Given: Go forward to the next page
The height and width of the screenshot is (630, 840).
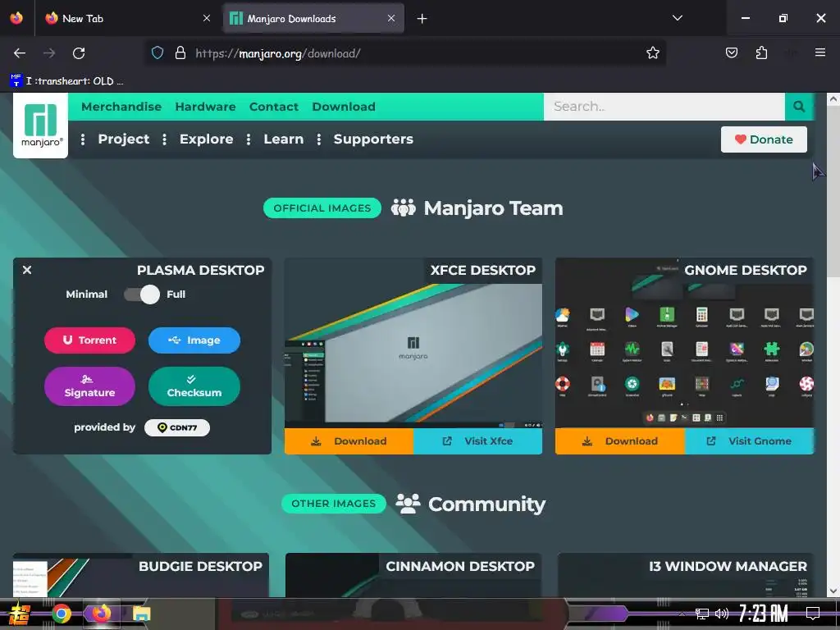Looking at the screenshot, I should click(49, 53).
